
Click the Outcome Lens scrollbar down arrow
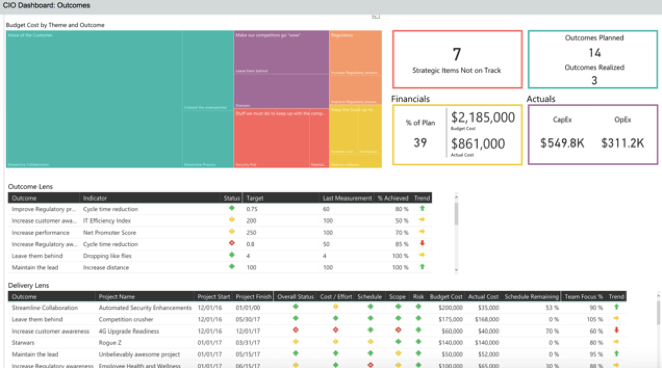pyautogui.click(x=456, y=270)
